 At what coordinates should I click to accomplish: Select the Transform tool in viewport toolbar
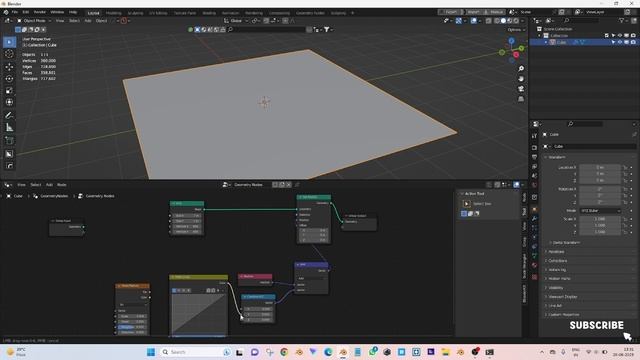(x=9, y=102)
